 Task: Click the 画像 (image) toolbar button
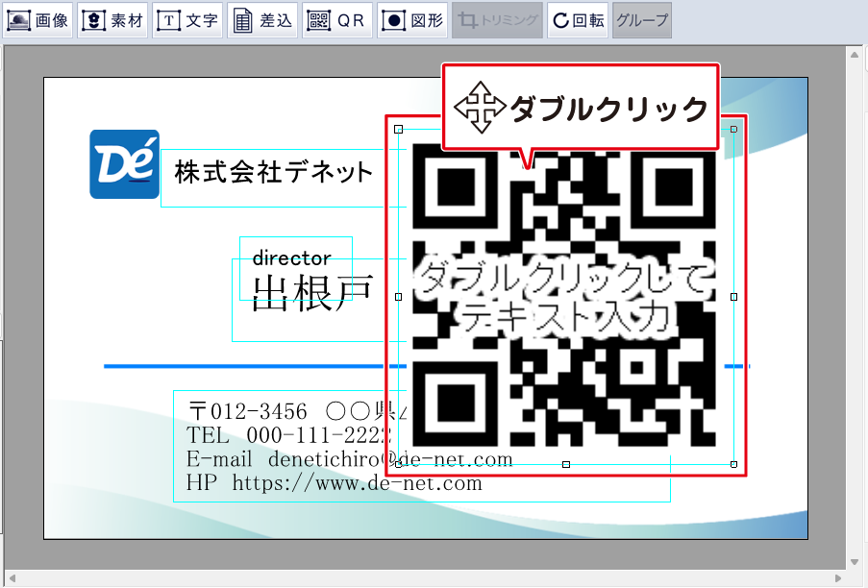[37, 20]
